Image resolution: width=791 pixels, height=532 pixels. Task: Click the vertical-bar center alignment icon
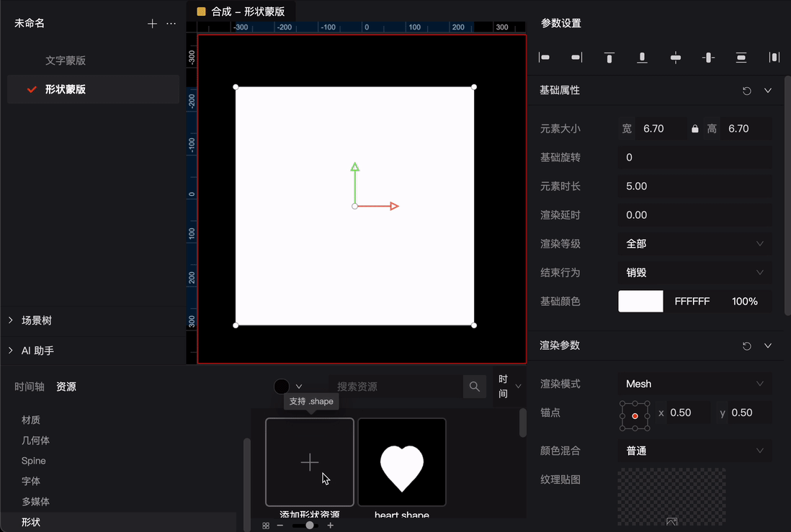[x=708, y=58]
